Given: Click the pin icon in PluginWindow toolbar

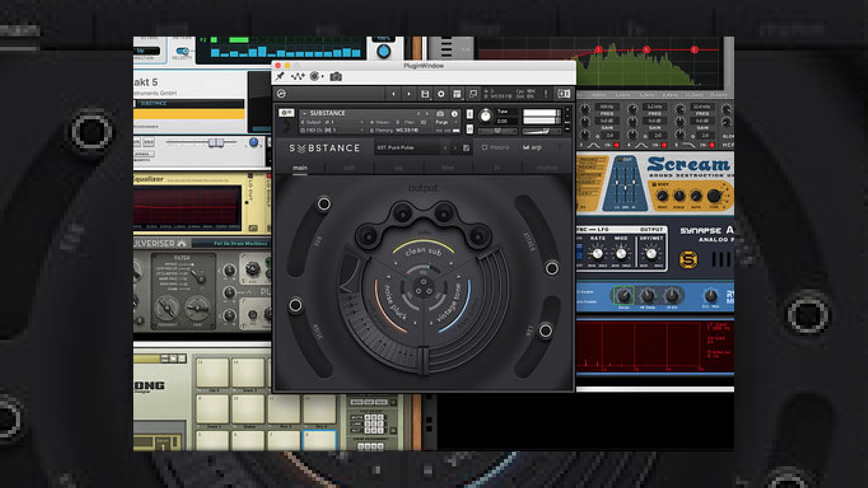Looking at the screenshot, I should [280, 77].
